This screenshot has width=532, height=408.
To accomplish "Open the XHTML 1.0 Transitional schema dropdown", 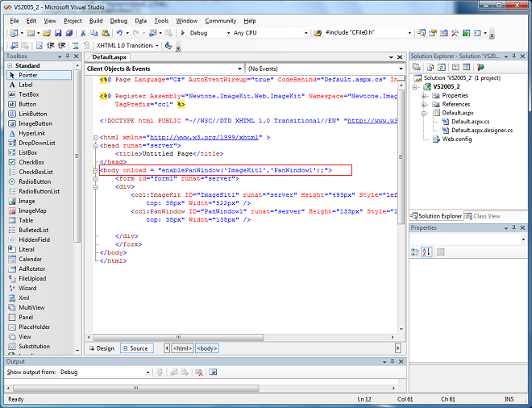I will 157,45.
